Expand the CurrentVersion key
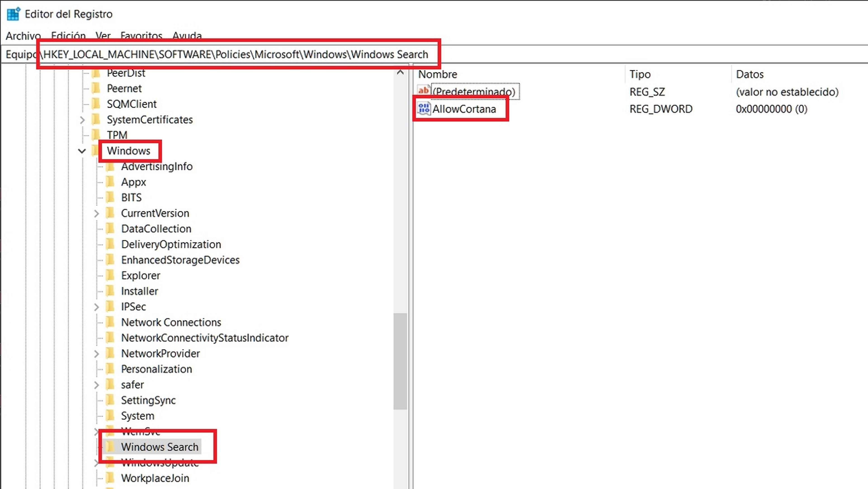Viewport: 868px width, 489px height. [96, 214]
